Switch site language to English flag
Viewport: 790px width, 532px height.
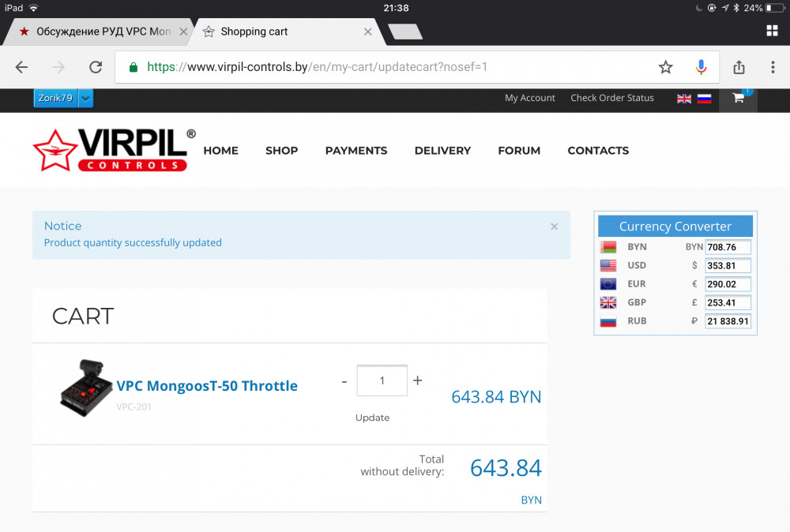click(683, 99)
